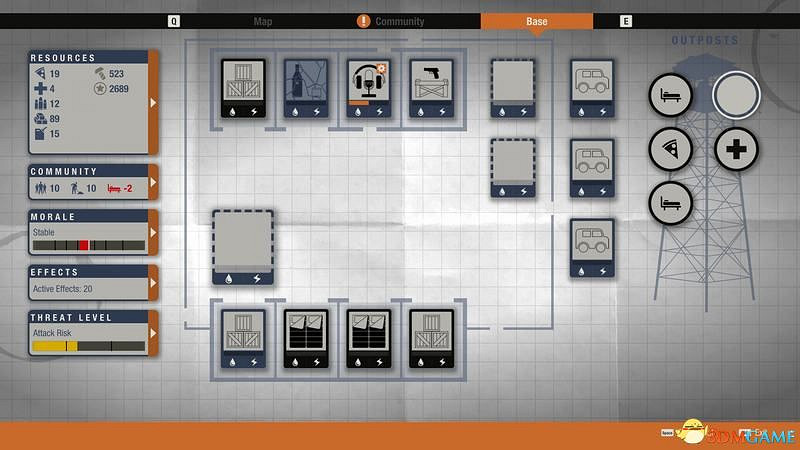Click the red bed shortage indicator
The width and height of the screenshot is (800, 450).
coord(118,189)
